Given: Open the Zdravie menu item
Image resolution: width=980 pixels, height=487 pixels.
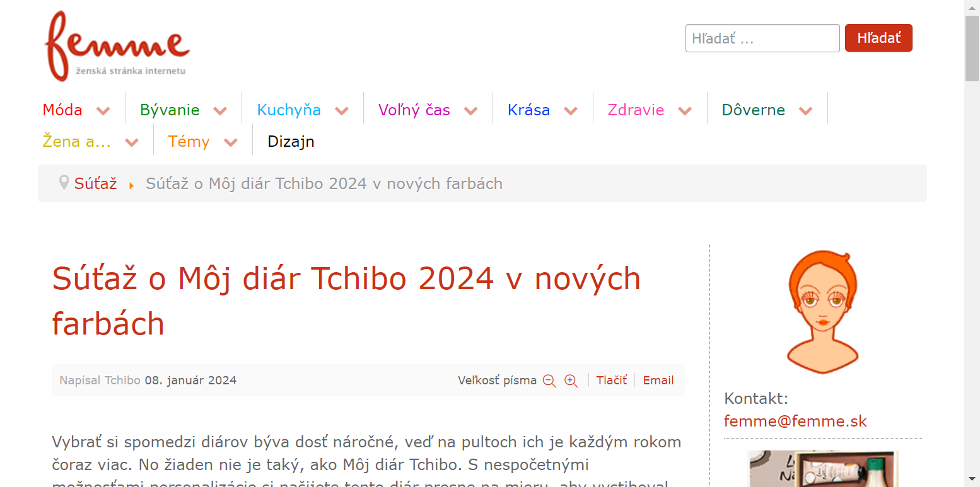Looking at the screenshot, I should [x=636, y=110].
